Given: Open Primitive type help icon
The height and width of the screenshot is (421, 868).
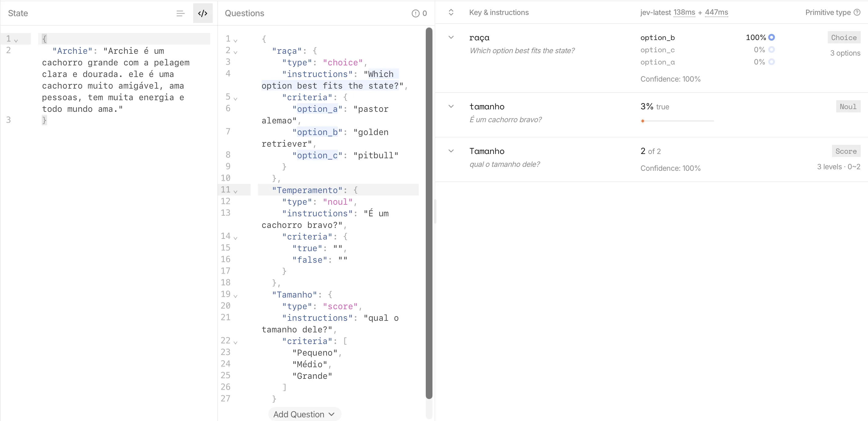Looking at the screenshot, I should [x=857, y=13].
